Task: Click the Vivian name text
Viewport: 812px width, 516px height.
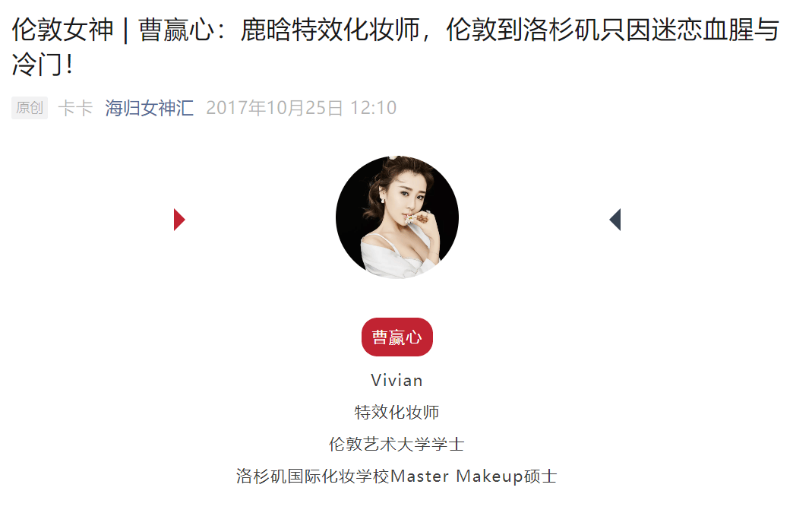Action: click(397, 380)
